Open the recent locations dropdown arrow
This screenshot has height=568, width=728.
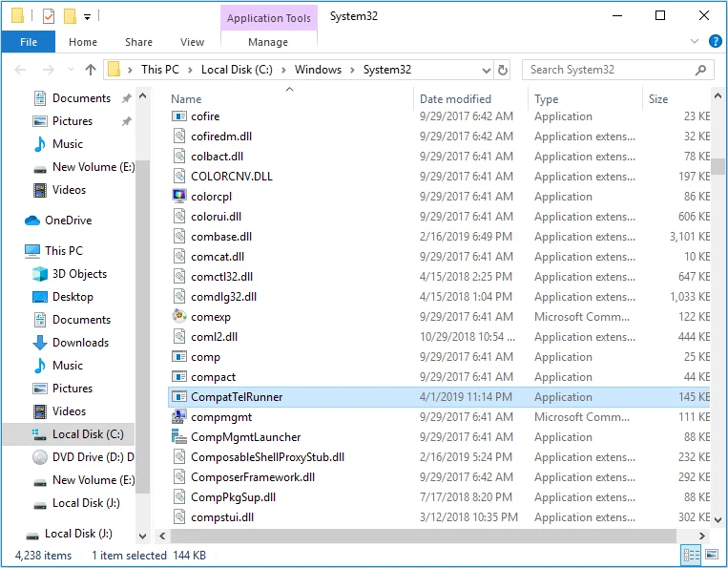click(71, 70)
